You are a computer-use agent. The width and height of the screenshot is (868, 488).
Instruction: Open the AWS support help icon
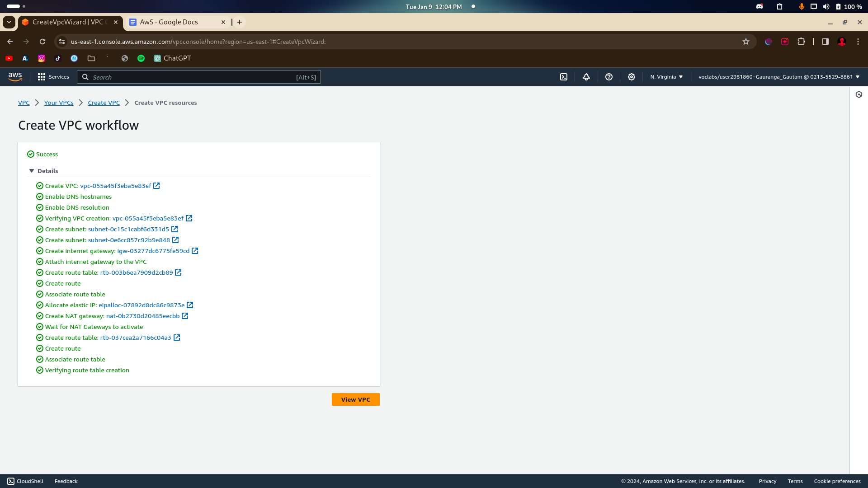click(x=609, y=77)
